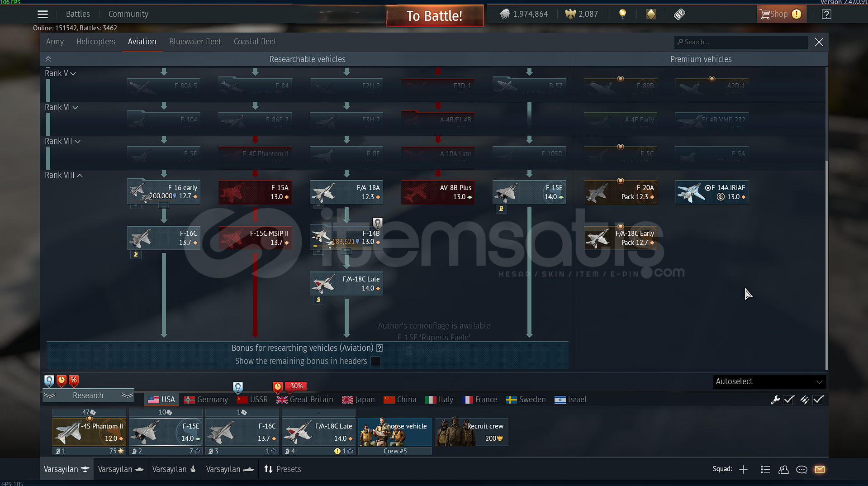Click the ammunition refill icon

tap(805, 400)
